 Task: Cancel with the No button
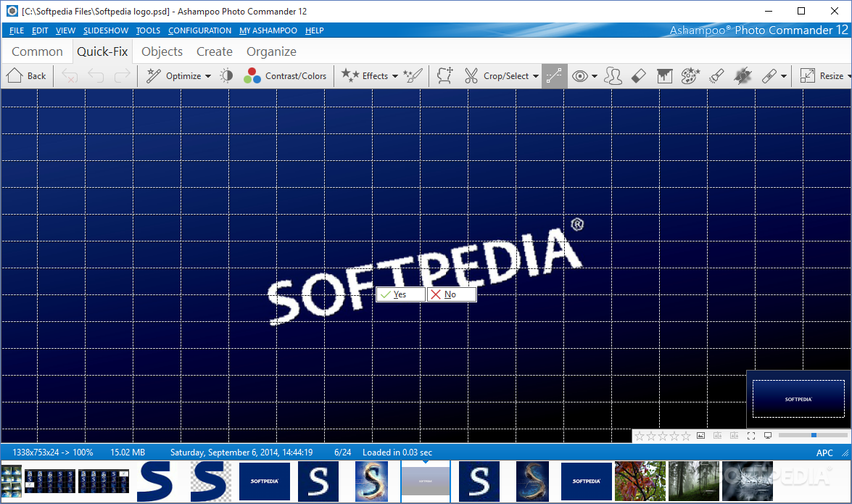pyautogui.click(x=452, y=294)
